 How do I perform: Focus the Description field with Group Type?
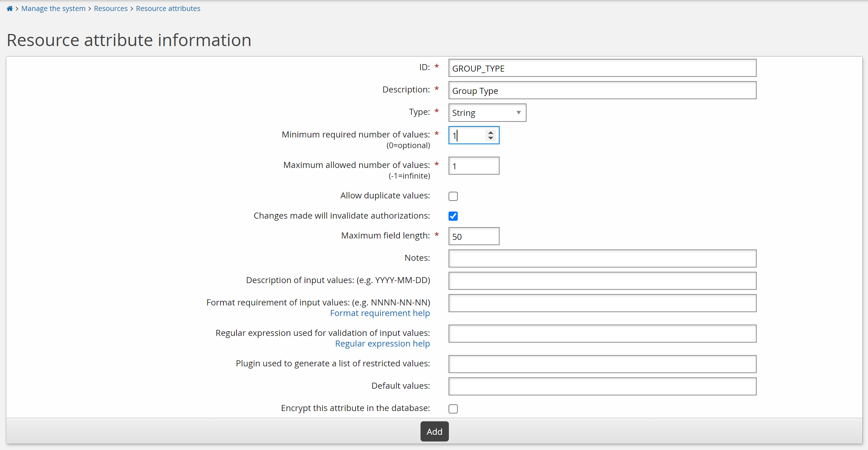(602, 90)
